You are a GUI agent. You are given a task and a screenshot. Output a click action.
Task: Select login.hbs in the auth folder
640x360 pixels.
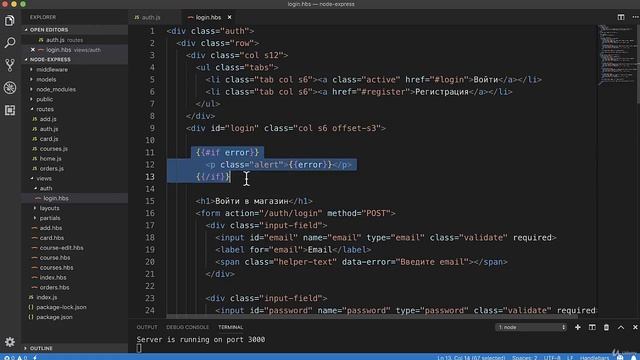(56, 198)
